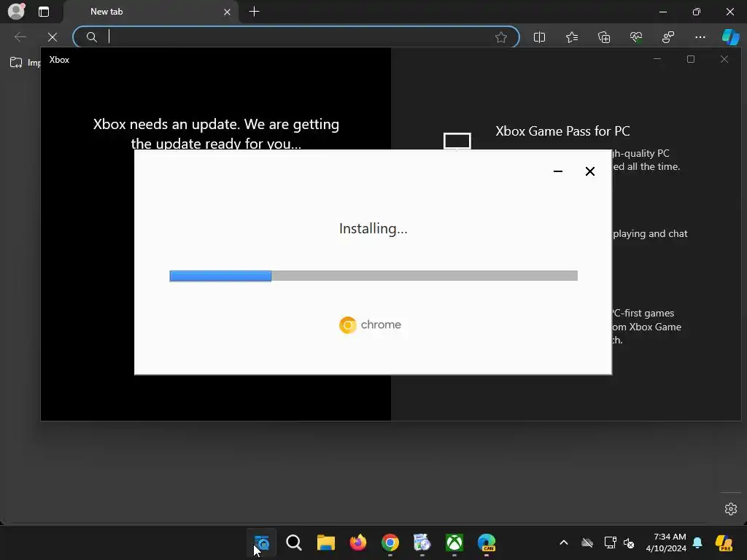Click the Installing... status text
Image resolution: width=747 pixels, height=560 pixels.
tap(373, 228)
